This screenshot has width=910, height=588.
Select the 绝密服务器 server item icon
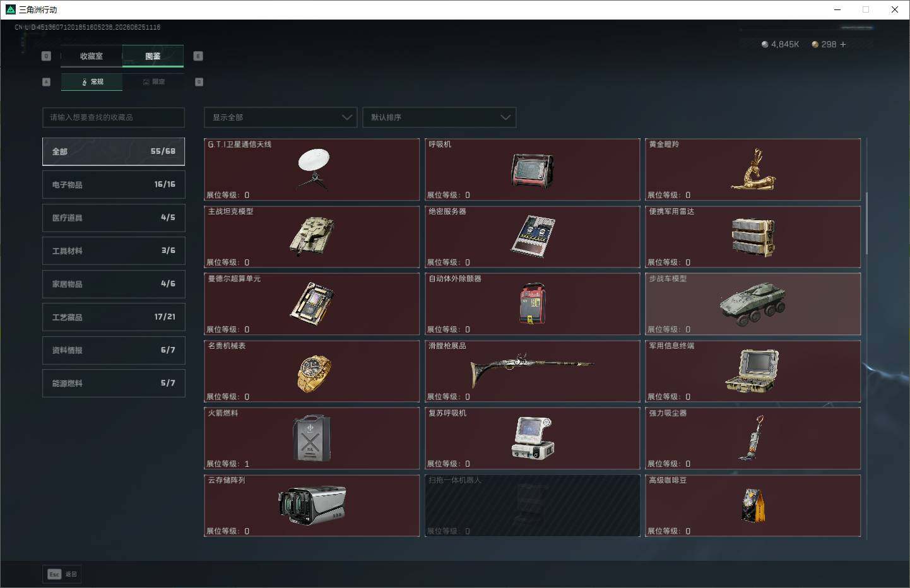pyautogui.click(x=532, y=236)
